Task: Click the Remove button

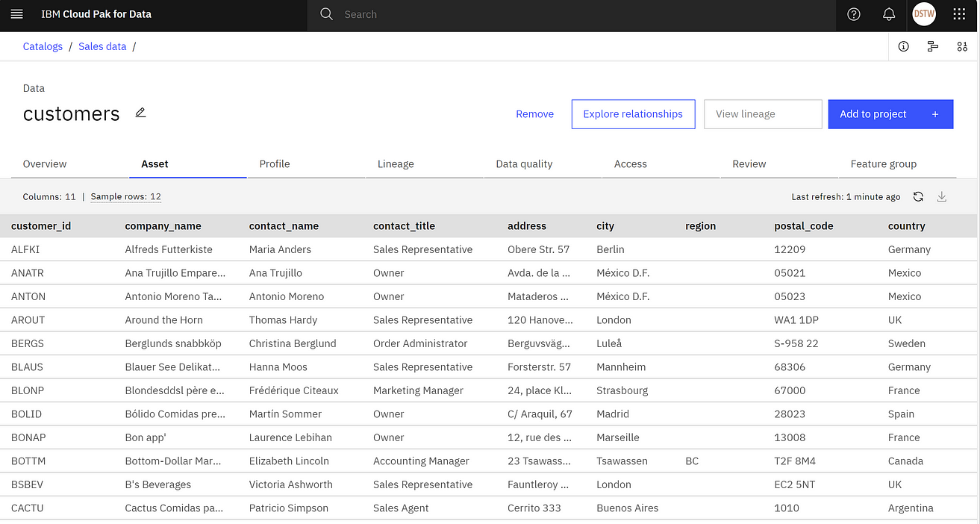Action: [x=535, y=114]
